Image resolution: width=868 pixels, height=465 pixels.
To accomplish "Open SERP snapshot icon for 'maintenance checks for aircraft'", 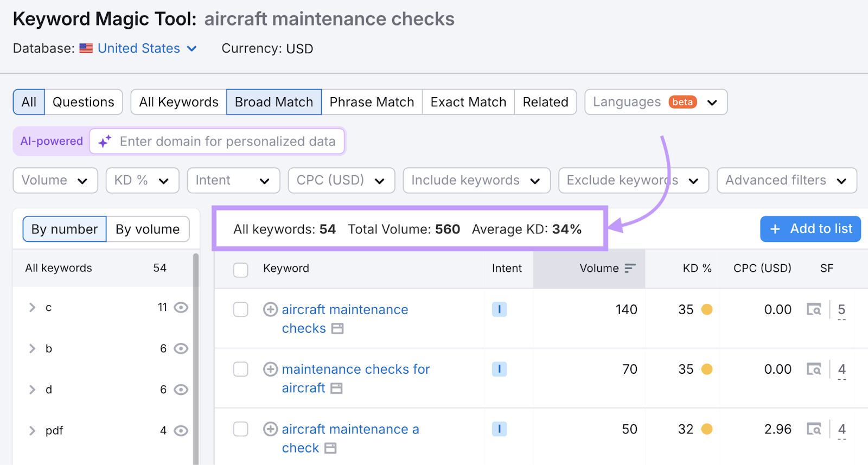I will 815,369.
